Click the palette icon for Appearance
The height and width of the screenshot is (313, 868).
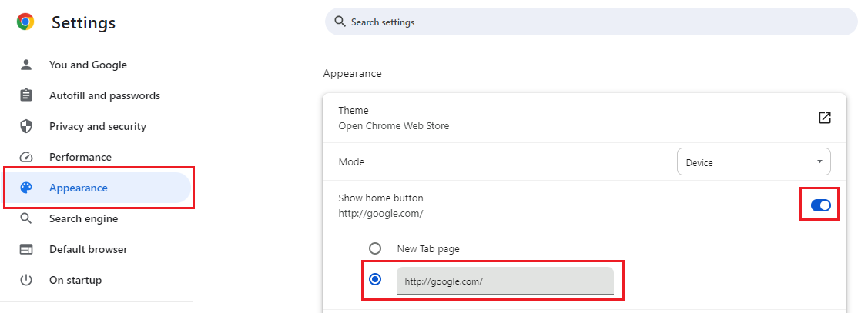pyautogui.click(x=26, y=188)
